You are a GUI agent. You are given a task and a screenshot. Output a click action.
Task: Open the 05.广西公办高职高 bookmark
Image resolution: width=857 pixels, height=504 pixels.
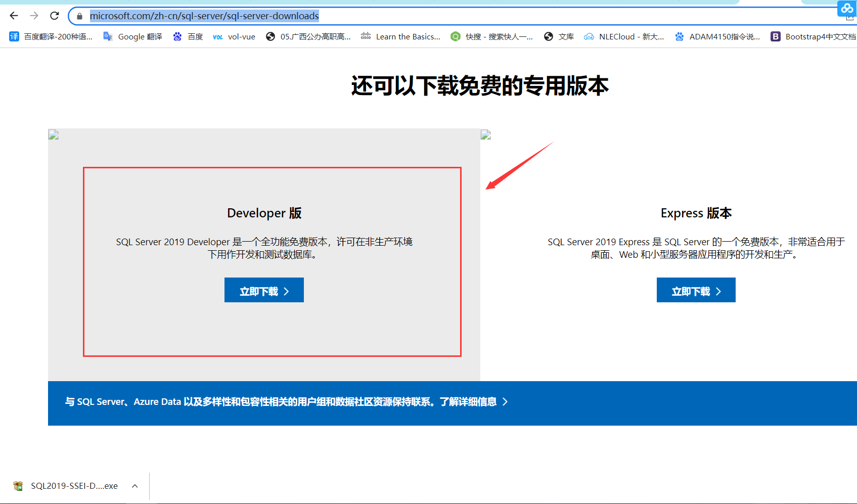click(308, 36)
